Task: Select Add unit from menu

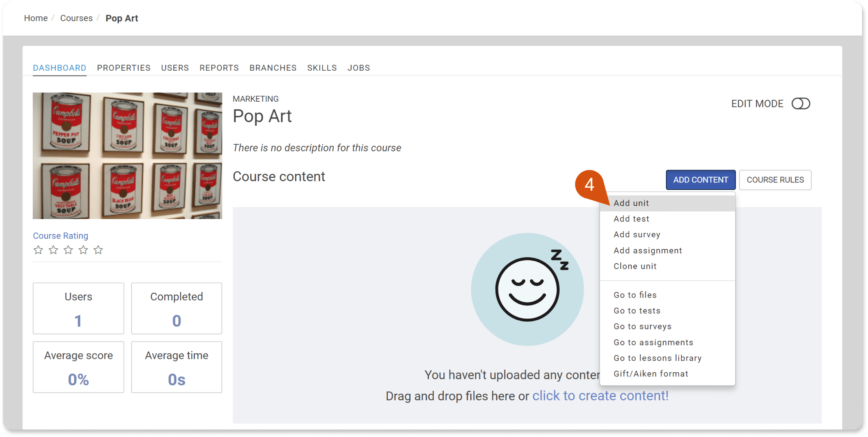Action: pyautogui.click(x=631, y=203)
